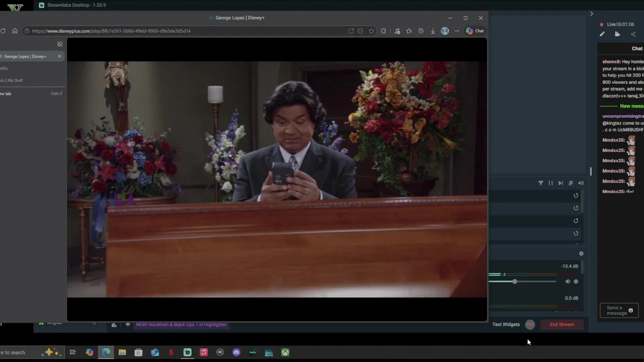Open Task View on taskbar
Screen dimensions: 644x362
click(x=72, y=352)
